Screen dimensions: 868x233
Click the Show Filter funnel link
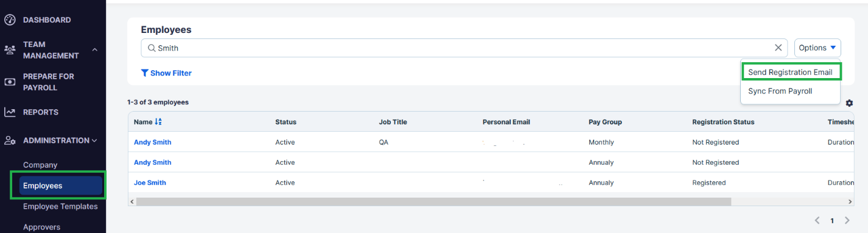coord(166,73)
